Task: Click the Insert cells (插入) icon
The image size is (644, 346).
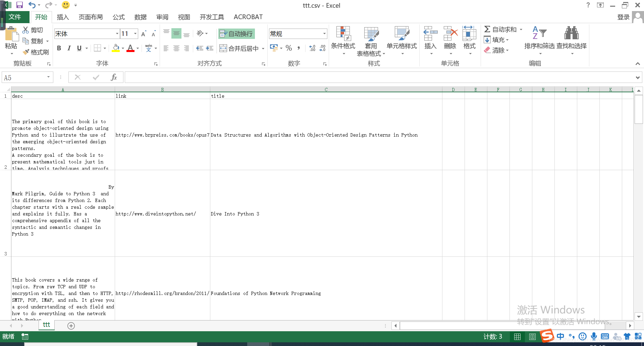Action: (x=430, y=33)
